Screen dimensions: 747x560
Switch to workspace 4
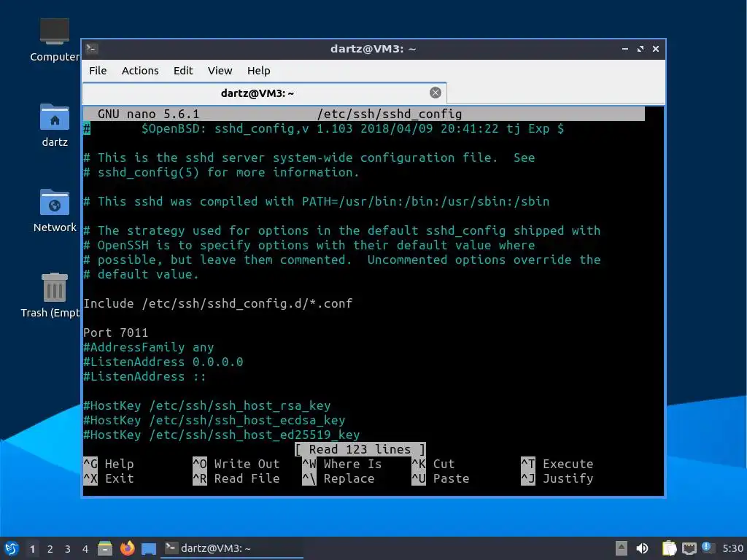(85, 549)
